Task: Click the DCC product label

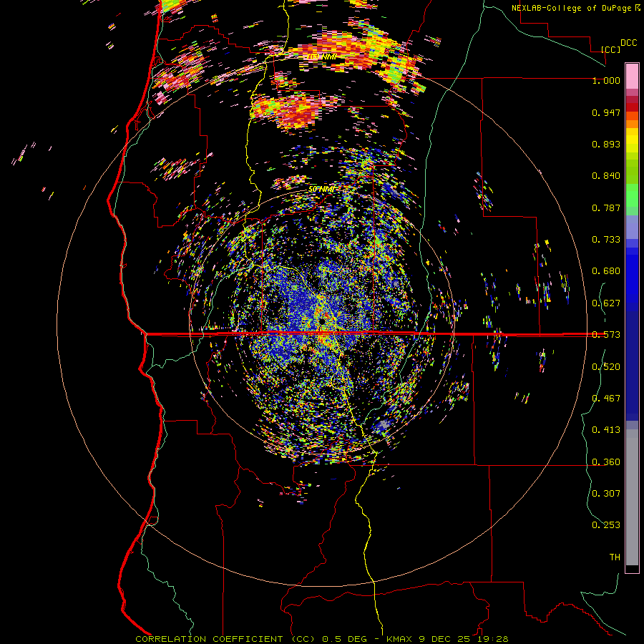Action: (628, 43)
